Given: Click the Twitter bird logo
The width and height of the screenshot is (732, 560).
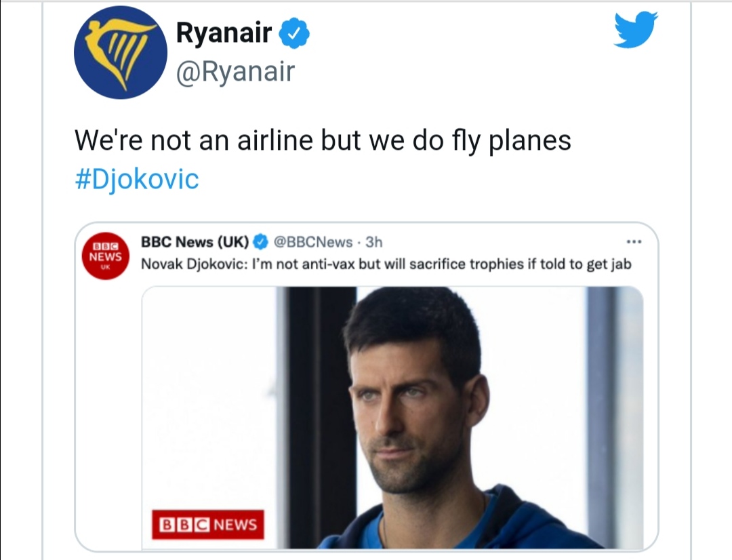Looking at the screenshot, I should [x=635, y=30].
